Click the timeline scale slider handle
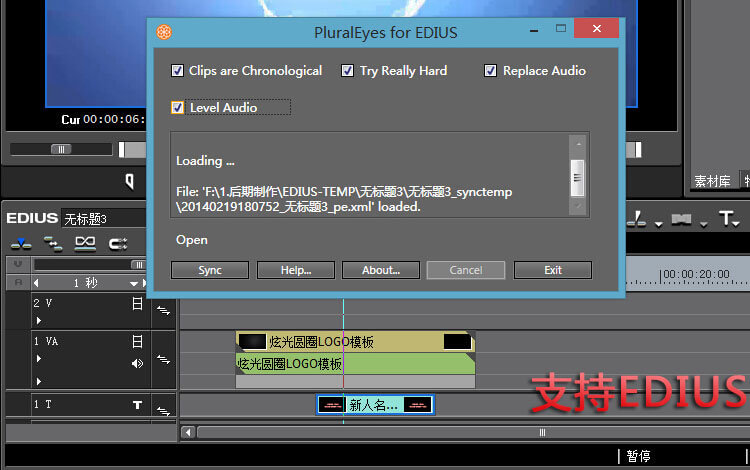 139,265
